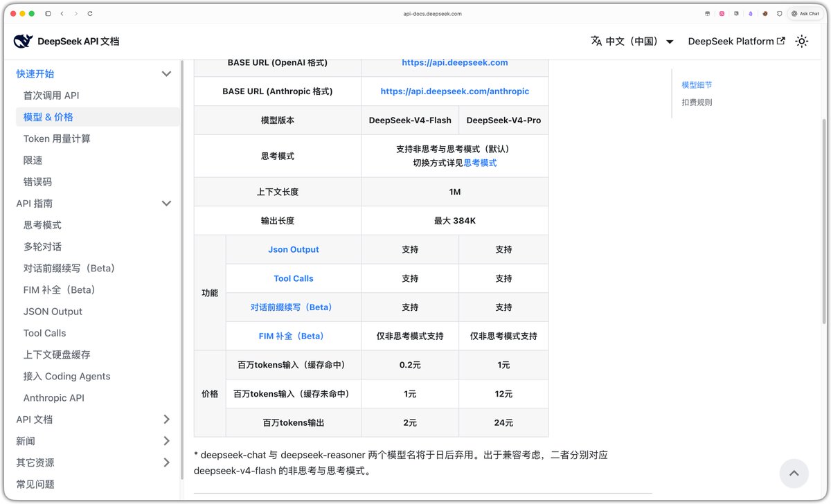This screenshot has height=504, width=831.
Task: Click the API 文档 sidebar heading text
Action: [35, 420]
